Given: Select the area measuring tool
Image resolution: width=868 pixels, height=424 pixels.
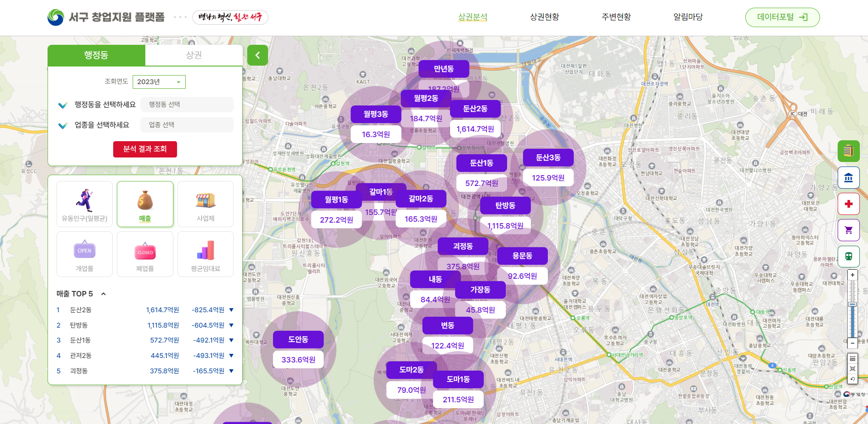Looking at the screenshot, I should click(x=853, y=369).
